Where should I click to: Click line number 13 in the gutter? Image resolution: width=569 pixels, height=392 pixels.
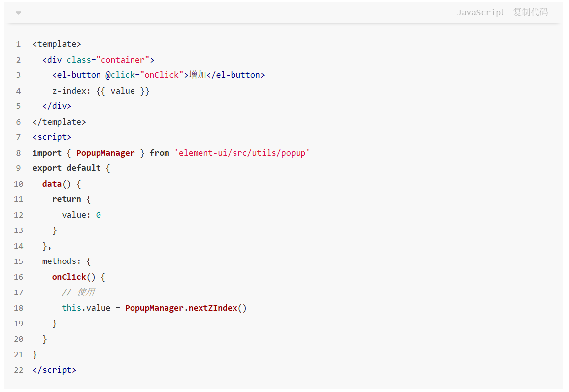click(x=19, y=230)
